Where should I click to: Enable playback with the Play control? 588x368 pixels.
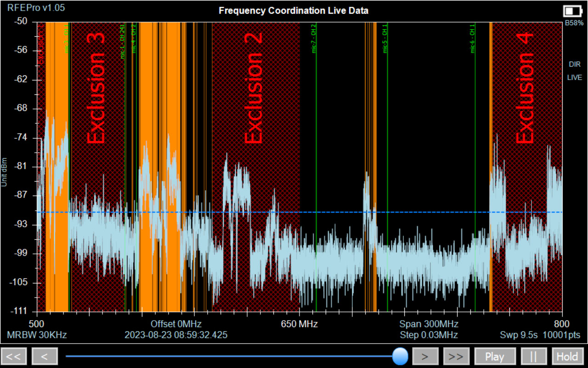495,356
